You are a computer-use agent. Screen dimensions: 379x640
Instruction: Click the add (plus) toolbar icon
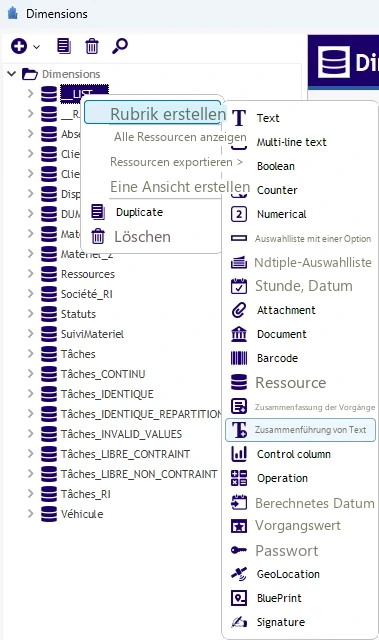click(x=19, y=46)
